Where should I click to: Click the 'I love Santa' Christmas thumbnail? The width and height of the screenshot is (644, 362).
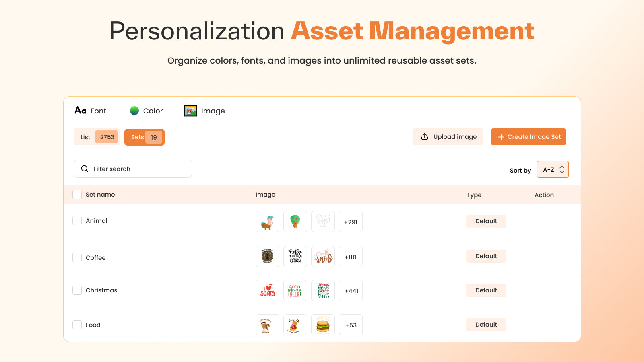tap(267, 290)
